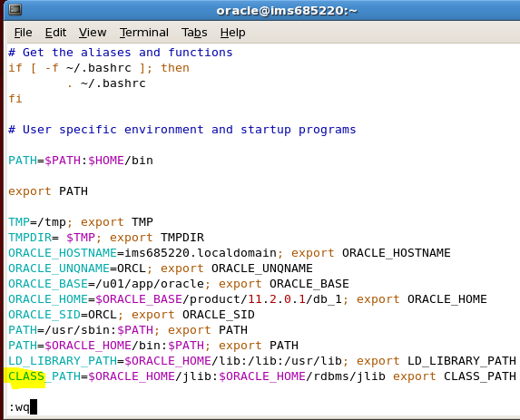The height and width of the screenshot is (420, 520).
Task: Click the highlighted CLASS_PATH variable name
Action: click(x=44, y=376)
